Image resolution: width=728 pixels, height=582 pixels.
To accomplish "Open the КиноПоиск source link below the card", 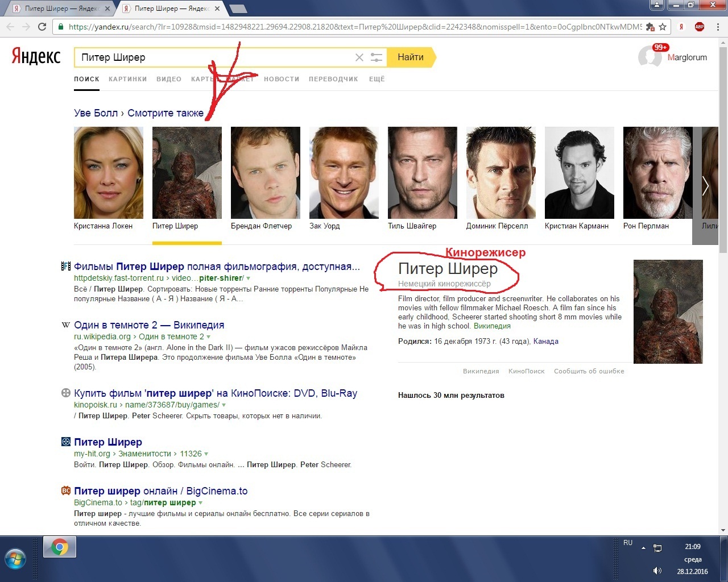I will (x=527, y=371).
